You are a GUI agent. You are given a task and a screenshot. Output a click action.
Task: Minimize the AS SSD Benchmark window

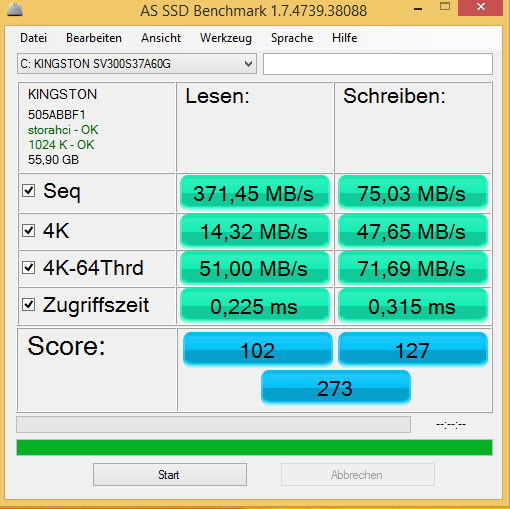418,8
